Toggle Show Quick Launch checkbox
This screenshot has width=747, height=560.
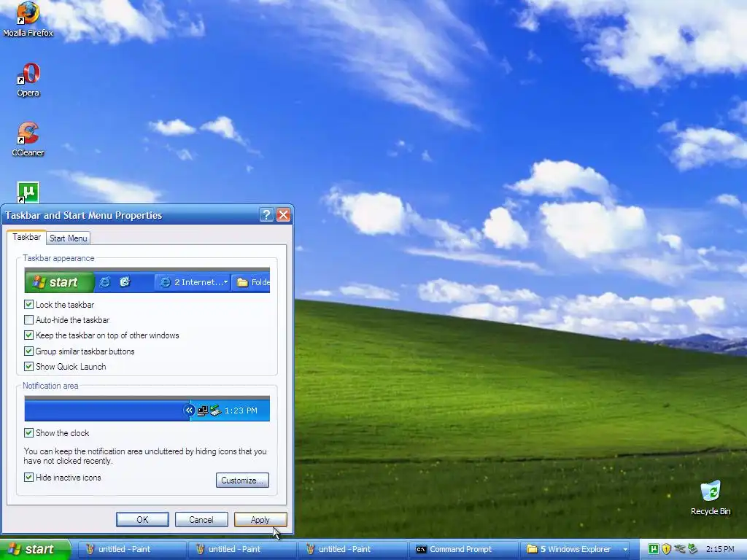(28, 366)
